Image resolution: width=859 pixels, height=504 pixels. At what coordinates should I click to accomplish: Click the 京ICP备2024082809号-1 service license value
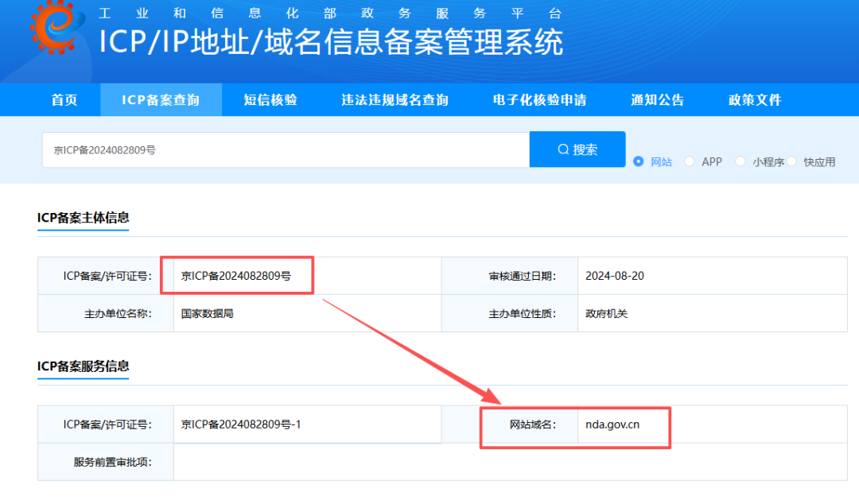coord(241,424)
